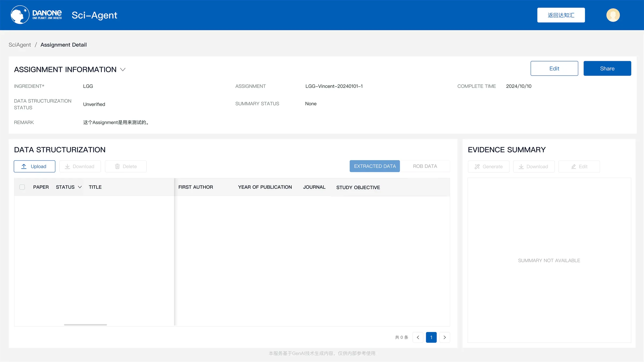Switch to the EXTRACTED DATA tab
644x362 pixels.
tap(375, 166)
